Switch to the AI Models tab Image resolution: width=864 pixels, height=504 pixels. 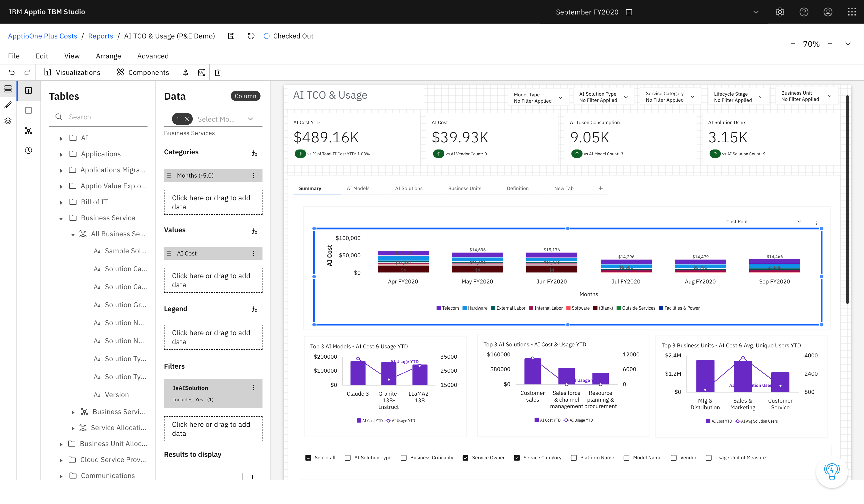pos(358,189)
